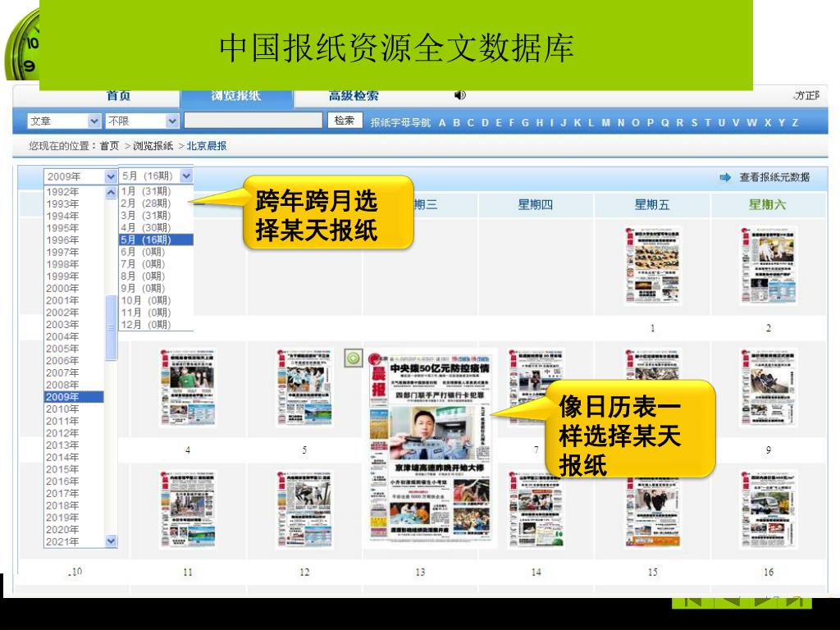Open newspaper thumbnail for day 16
This screenshot has width=840, height=630.
768,509
